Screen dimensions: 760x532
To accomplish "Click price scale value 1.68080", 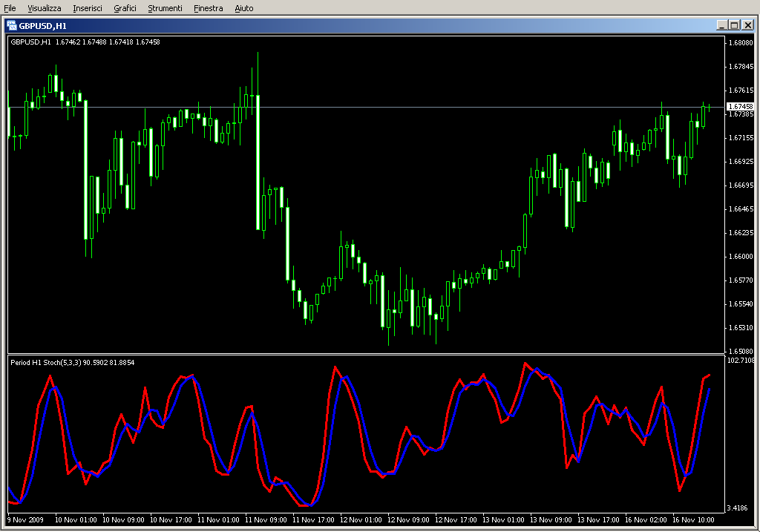I will tap(741, 42).
